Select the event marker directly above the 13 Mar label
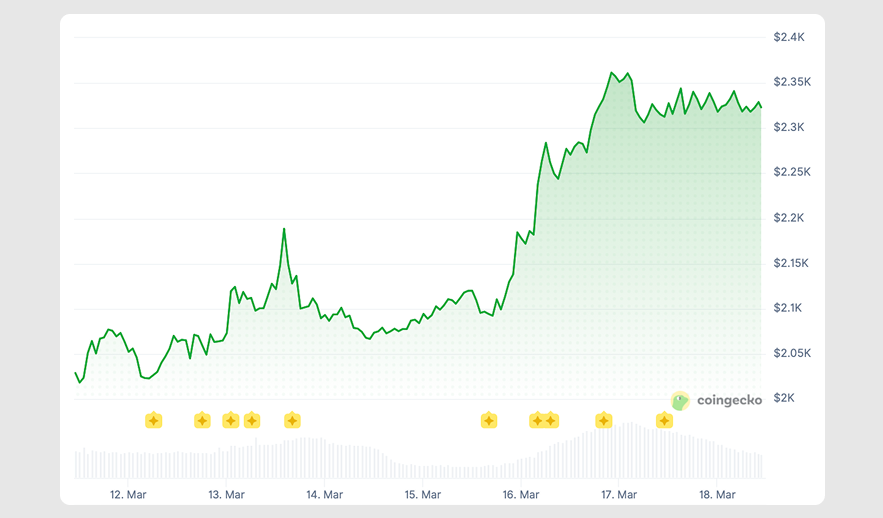883x518 pixels. [x=231, y=420]
